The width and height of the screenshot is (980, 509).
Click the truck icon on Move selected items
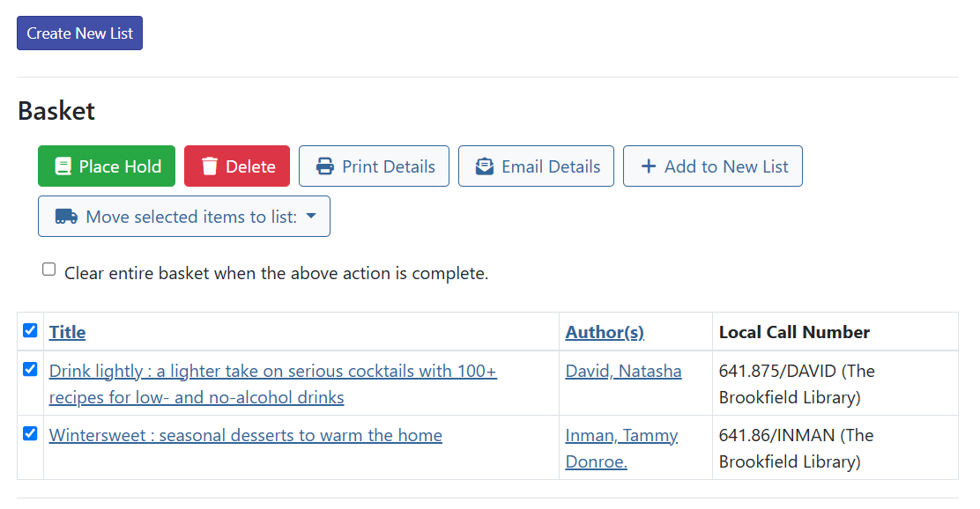[66, 217]
